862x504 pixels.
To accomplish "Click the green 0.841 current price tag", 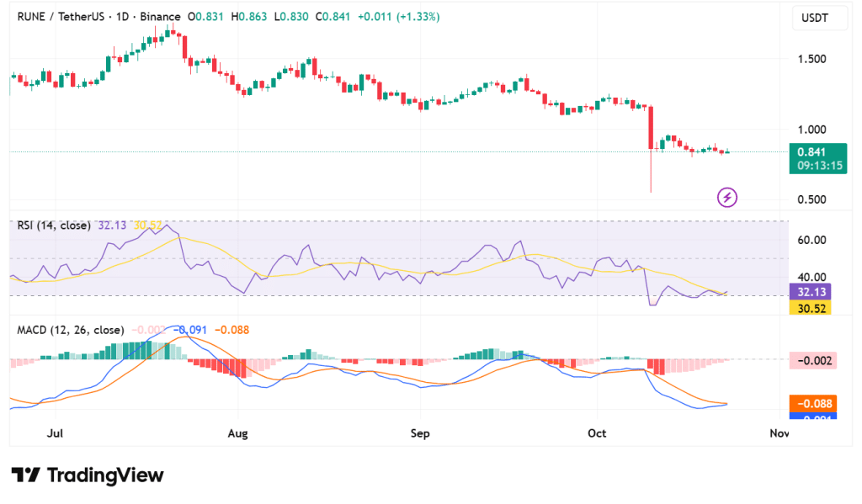I will point(811,152).
